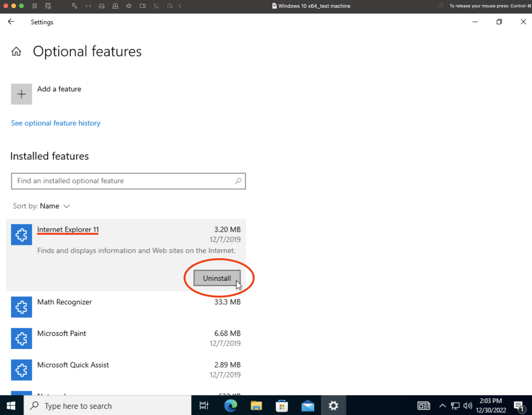Viewport: 532px width, 415px height.
Task: Focus the Find an installed optional feature field
Action: (x=128, y=181)
